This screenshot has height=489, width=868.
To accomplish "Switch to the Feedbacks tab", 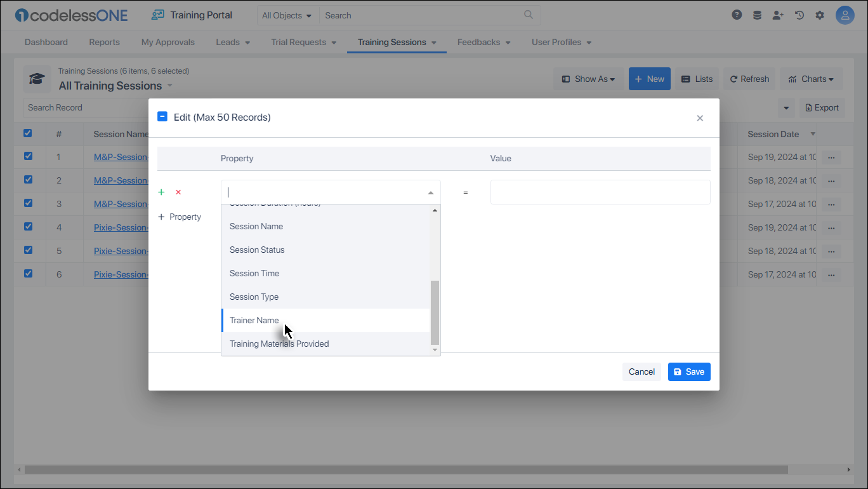I will (x=483, y=42).
